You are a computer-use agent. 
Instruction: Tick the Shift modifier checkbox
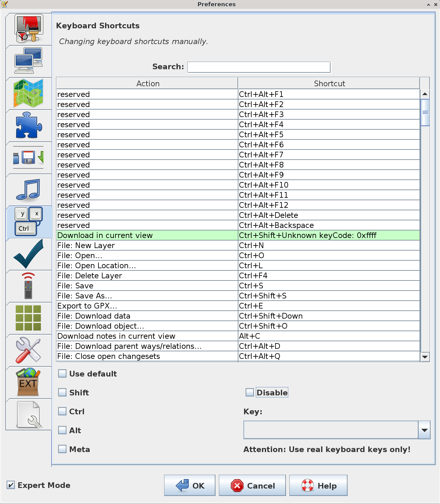point(63,393)
